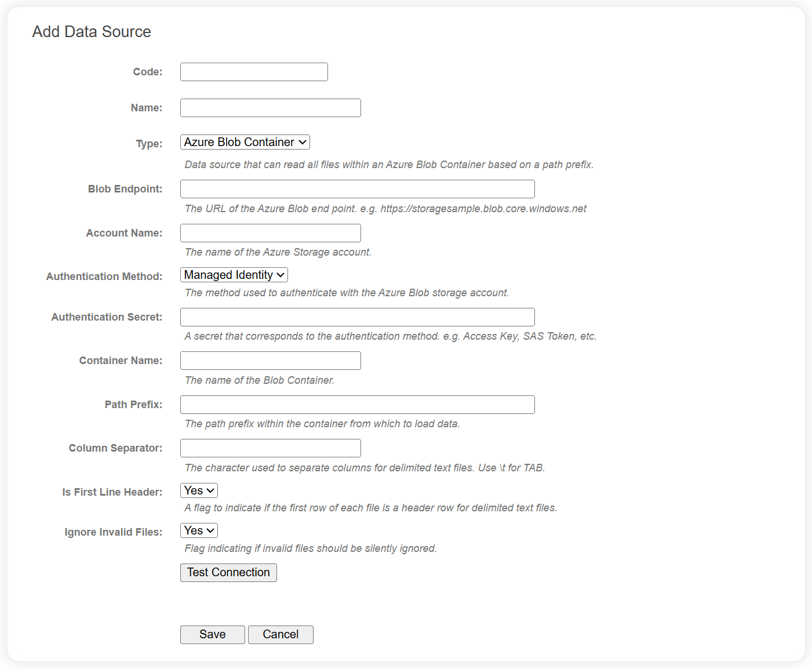Click Cancel to discard the data source
The height and width of the screenshot is (669, 812).
(x=281, y=634)
